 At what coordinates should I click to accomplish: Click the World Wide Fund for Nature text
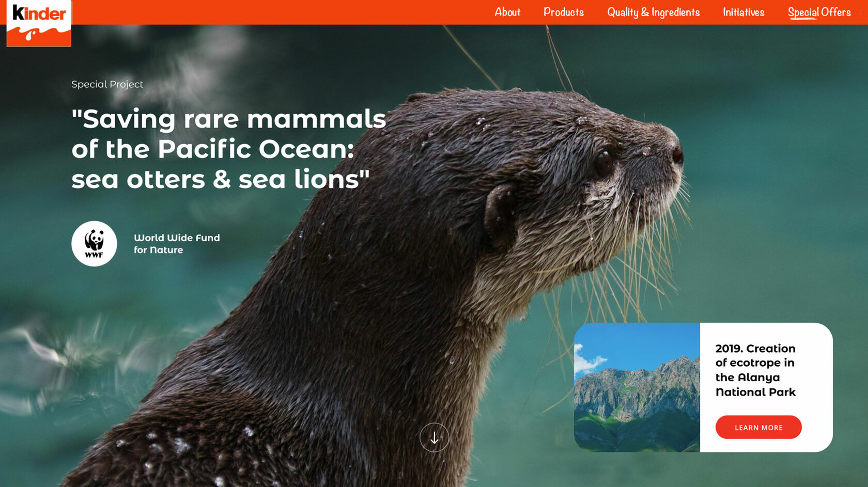pyautogui.click(x=177, y=244)
